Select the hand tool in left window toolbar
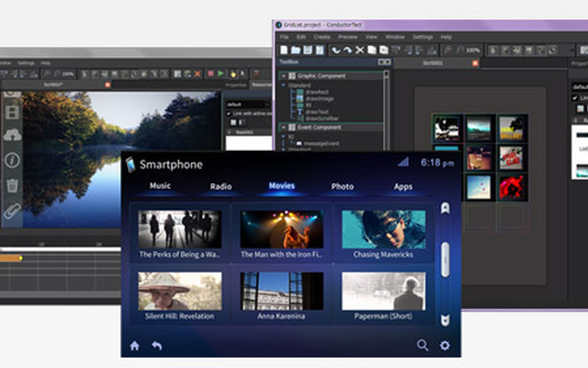Image resolution: width=588 pixels, height=368 pixels. click(232, 74)
